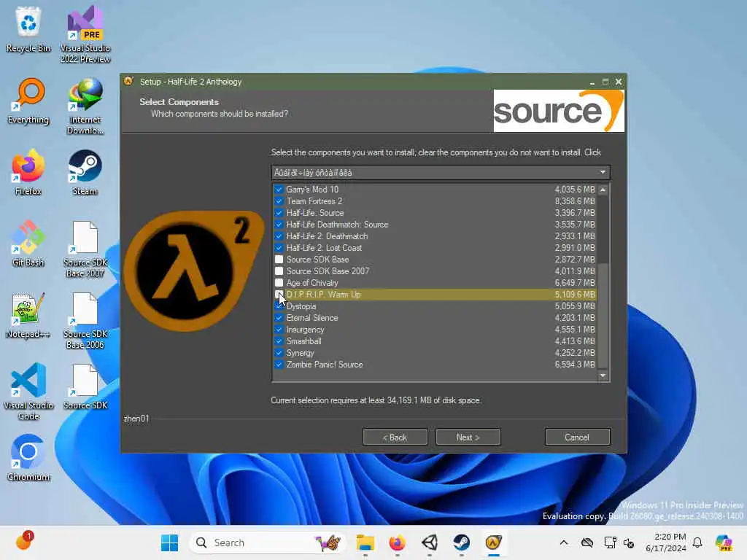
Task: Click the 6,594.3 MB size value
Action: point(575,365)
